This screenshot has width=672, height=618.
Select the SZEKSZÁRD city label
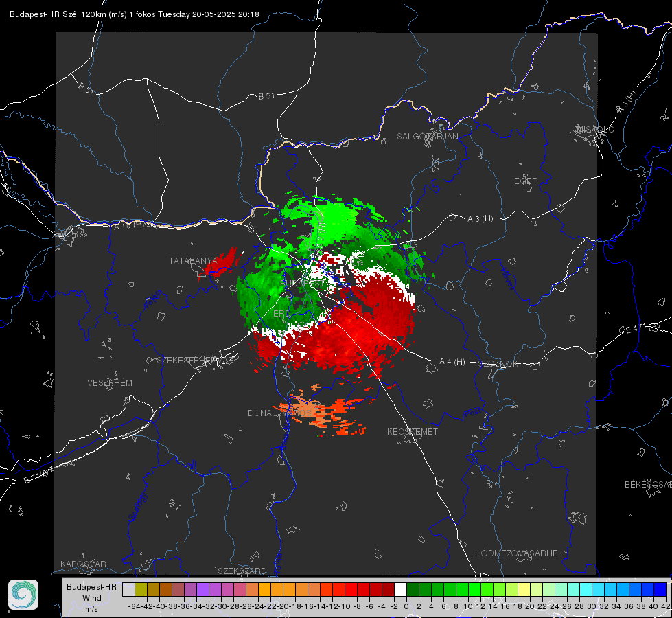coord(242,571)
